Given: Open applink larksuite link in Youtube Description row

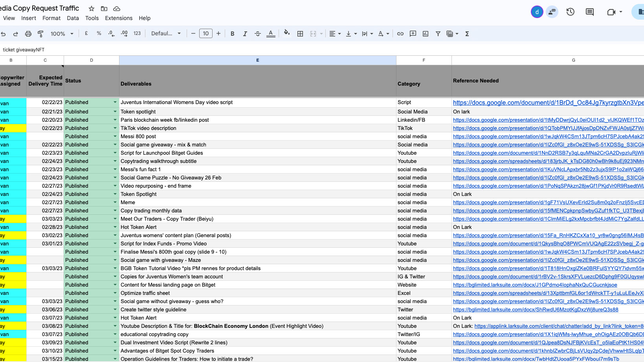Looking at the screenshot, I should click(559, 326).
